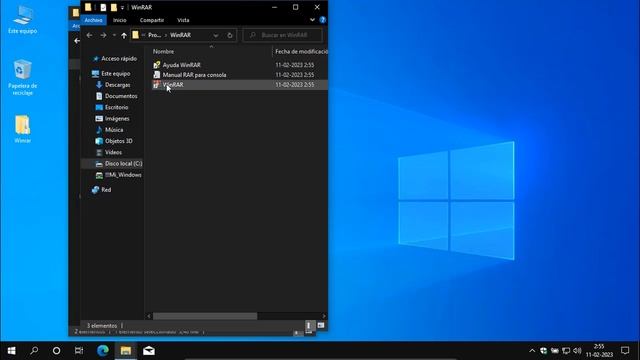Screen dimensions: 640x360
Task: Click the Ayuda WinRAR file icon
Action: point(157,65)
